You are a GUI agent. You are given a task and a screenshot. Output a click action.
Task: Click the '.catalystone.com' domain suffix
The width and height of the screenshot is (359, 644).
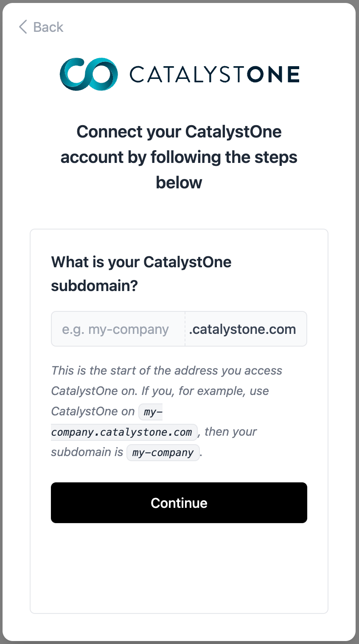coord(242,329)
